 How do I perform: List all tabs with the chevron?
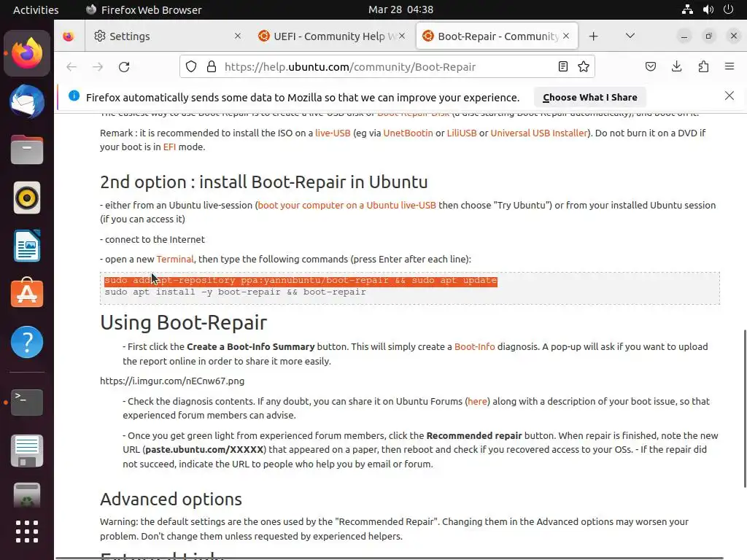pos(630,36)
